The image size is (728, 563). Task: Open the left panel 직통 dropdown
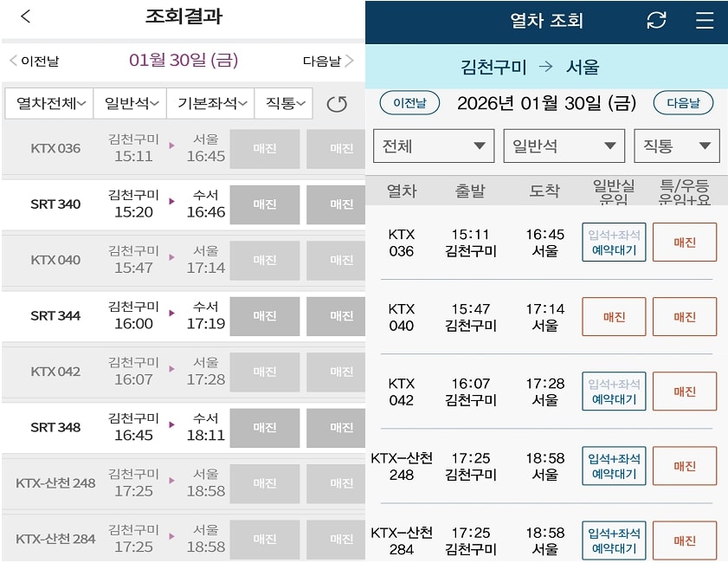283,103
